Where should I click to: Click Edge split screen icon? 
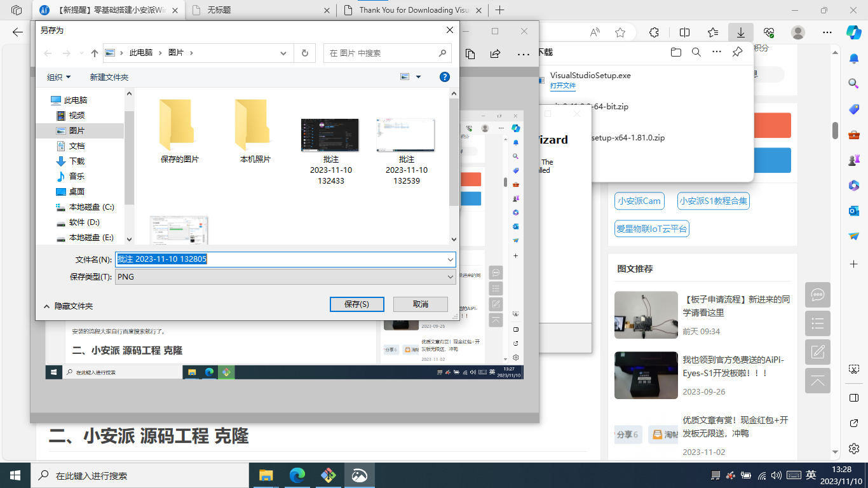[684, 32]
